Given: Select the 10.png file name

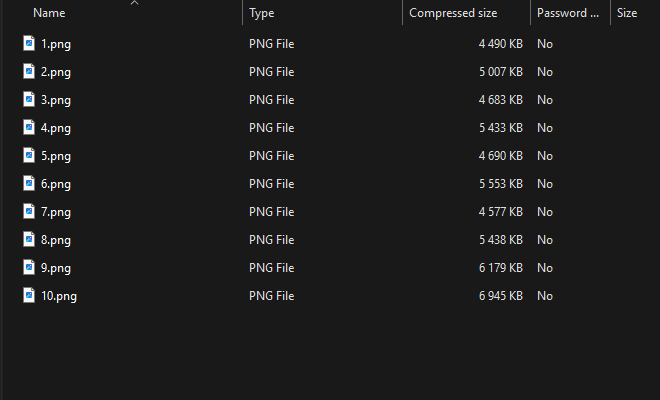Looking at the screenshot, I should pyautogui.click(x=59, y=296).
